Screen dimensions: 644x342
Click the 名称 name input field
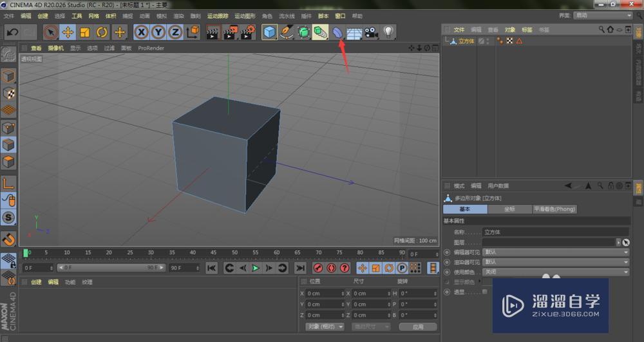tap(556, 232)
